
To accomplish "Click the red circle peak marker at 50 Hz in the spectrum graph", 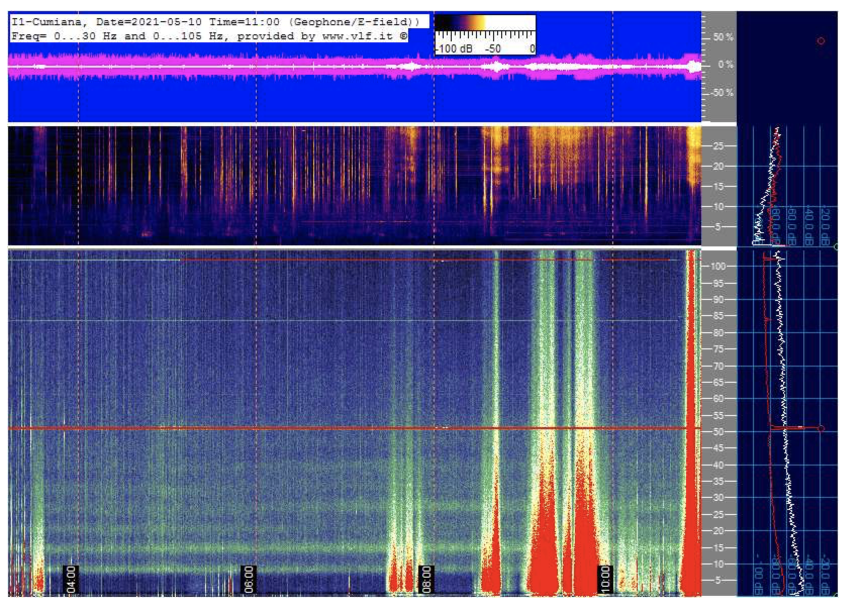I will [x=821, y=428].
